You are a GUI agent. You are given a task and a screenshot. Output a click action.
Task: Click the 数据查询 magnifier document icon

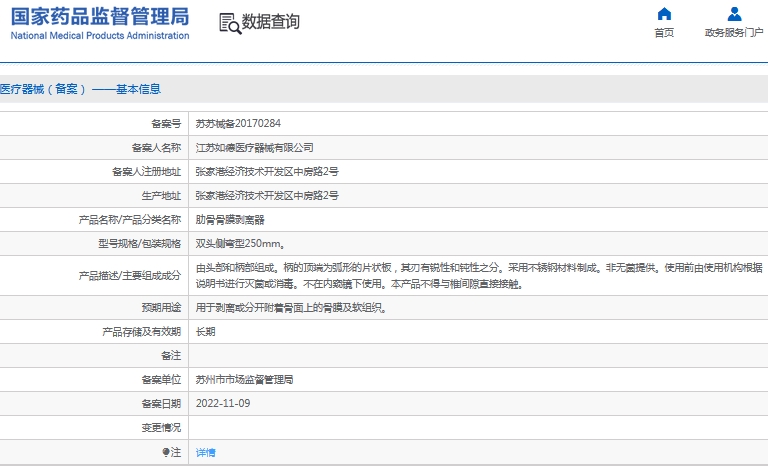click(x=230, y=24)
